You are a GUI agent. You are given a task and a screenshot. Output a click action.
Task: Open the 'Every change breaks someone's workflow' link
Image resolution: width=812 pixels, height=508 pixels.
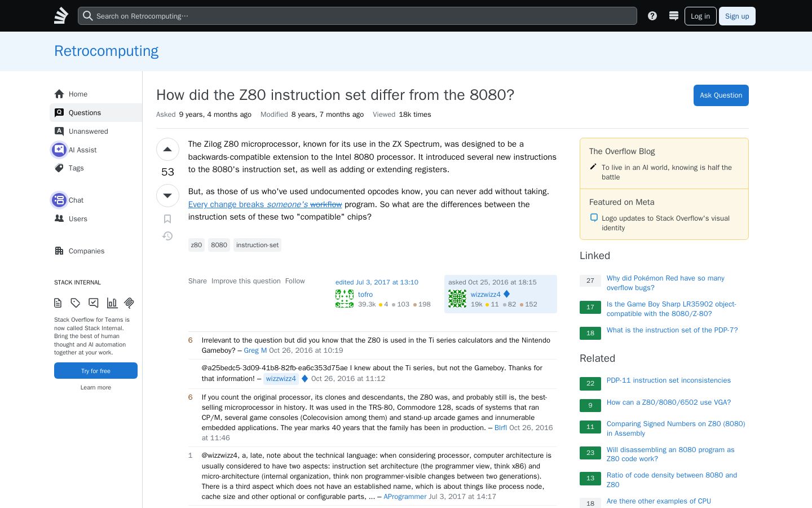pos(265,204)
